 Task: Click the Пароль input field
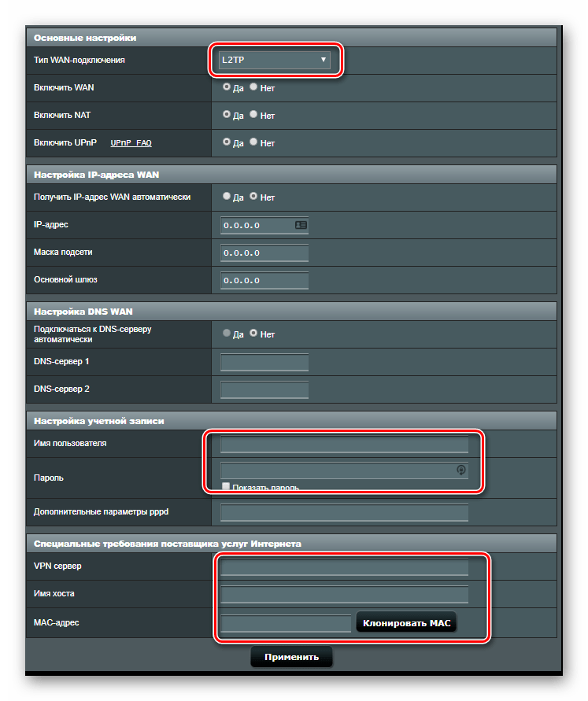pyautogui.click(x=344, y=470)
